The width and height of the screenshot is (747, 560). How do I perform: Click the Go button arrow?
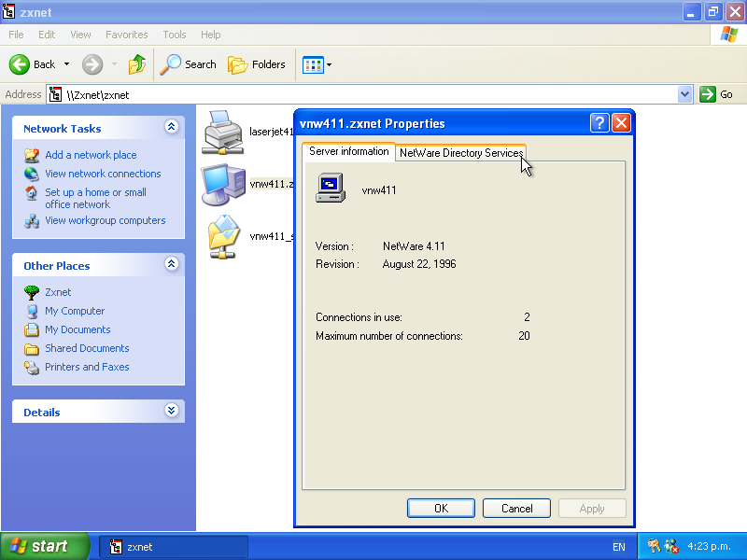[708, 94]
